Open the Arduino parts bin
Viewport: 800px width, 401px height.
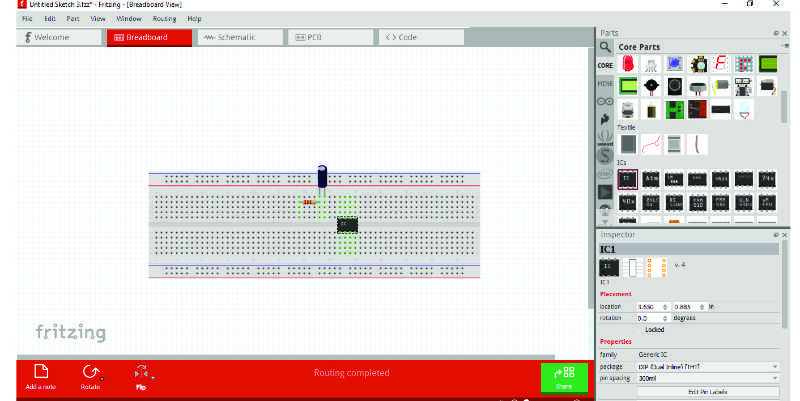tap(605, 102)
